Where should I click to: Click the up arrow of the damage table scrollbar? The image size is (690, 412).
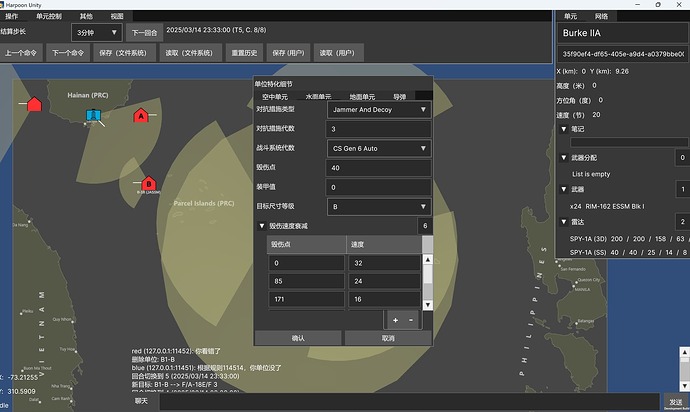tap(427, 260)
